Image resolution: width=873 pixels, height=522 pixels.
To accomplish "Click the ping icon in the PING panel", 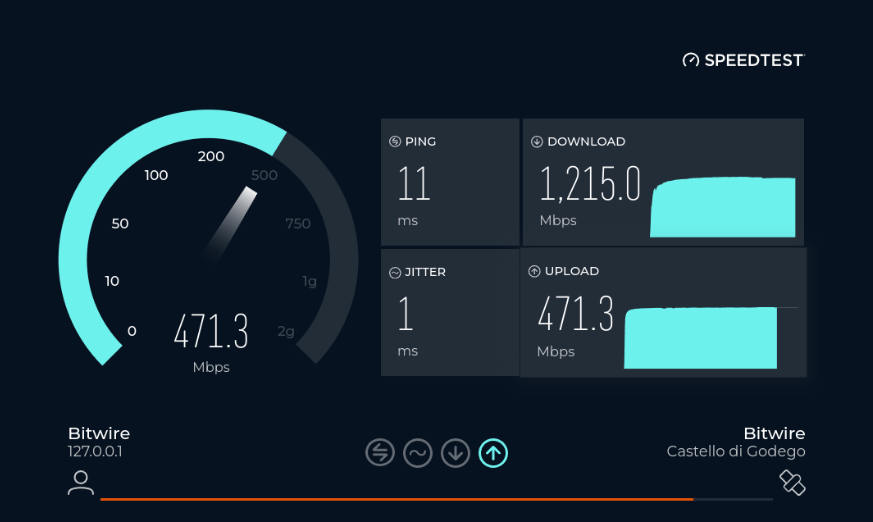I will (395, 142).
